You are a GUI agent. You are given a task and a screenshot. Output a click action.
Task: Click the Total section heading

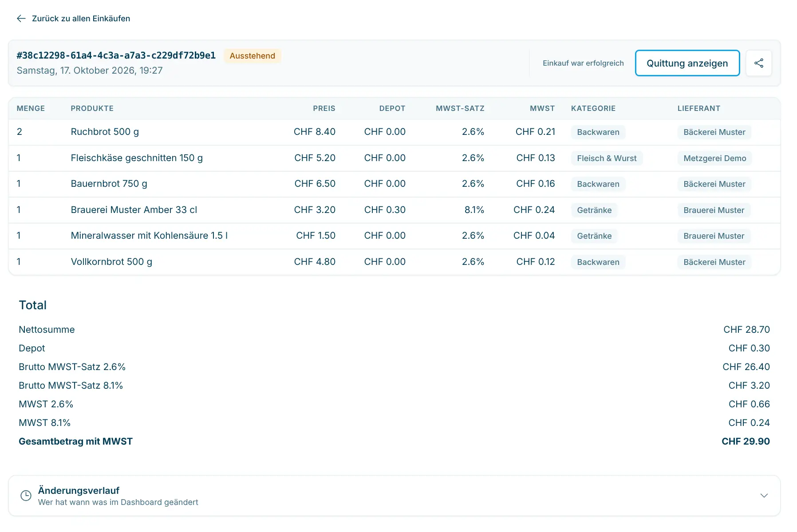pos(32,305)
